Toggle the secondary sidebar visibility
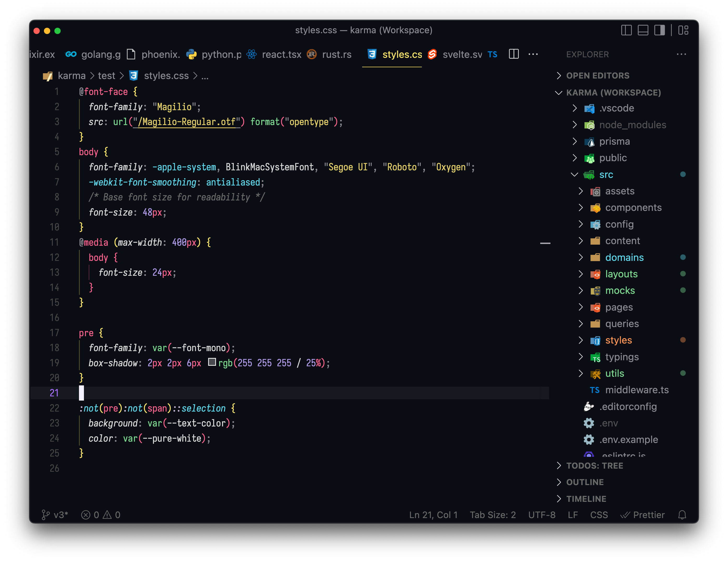Screen dimensions: 728x562 660,30
